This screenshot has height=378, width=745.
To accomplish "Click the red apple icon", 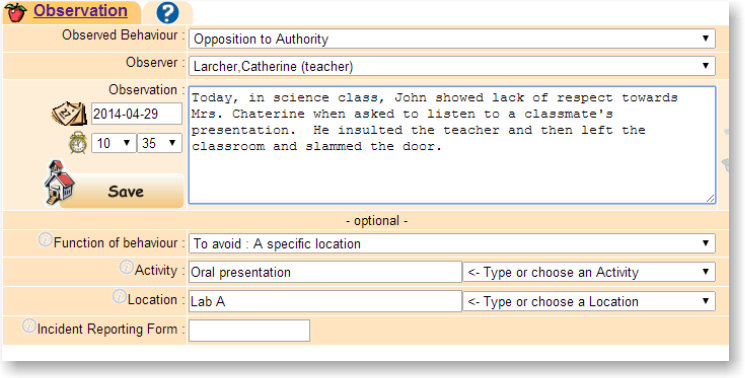I will pyautogui.click(x=15, y=12).
